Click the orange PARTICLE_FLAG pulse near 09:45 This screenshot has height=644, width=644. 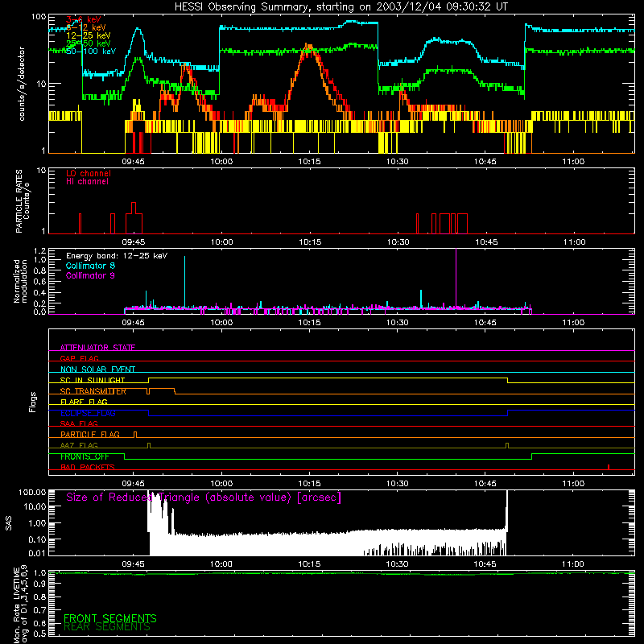pyautogui.click(x=135, y=435)
